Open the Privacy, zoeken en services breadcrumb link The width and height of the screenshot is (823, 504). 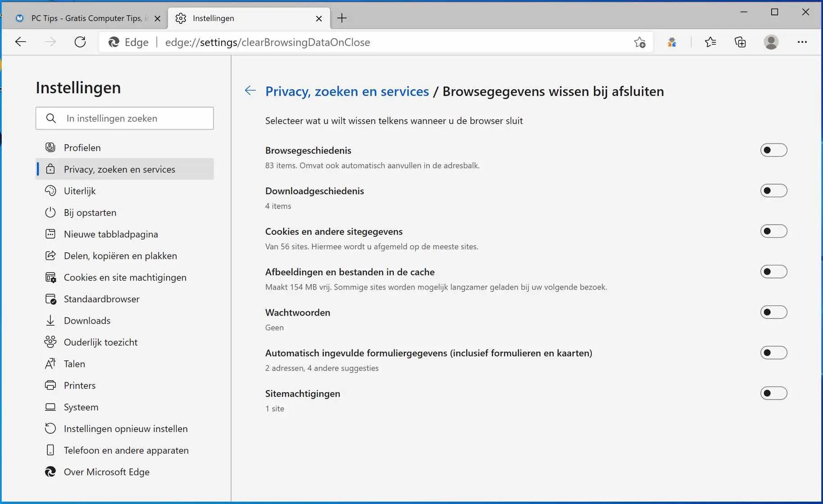click(347, 91)
